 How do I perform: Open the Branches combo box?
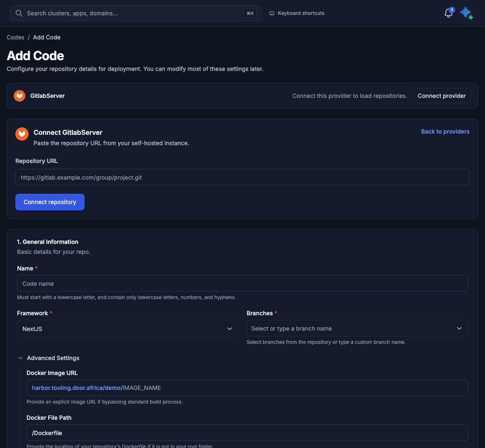pyautogui.click(x=357, y=328)
